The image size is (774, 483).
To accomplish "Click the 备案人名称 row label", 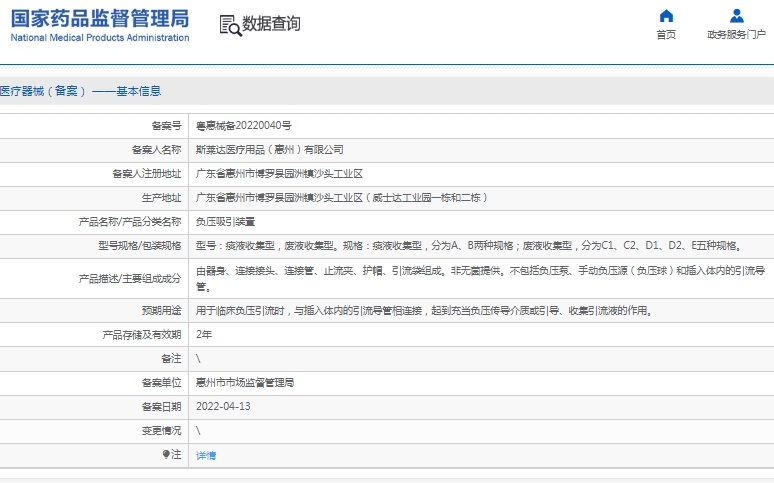I will (156, 150).
